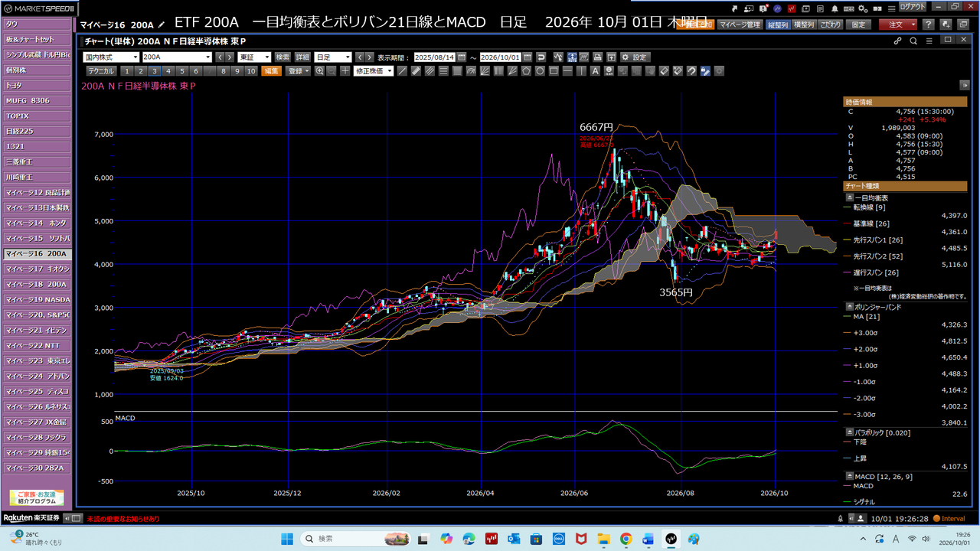
Task: Open the 登録 register dropdown
Action: pyautogui.click(x=298, y=71)
